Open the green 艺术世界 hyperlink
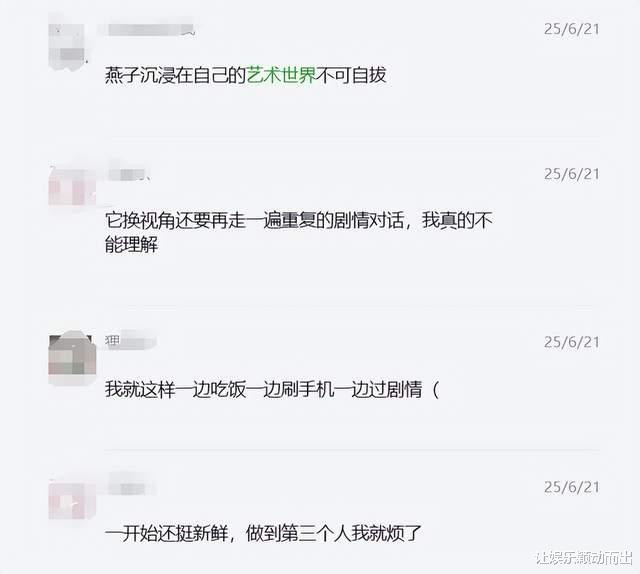This screenshot has width=640, height=574. [x=281, y=76]
